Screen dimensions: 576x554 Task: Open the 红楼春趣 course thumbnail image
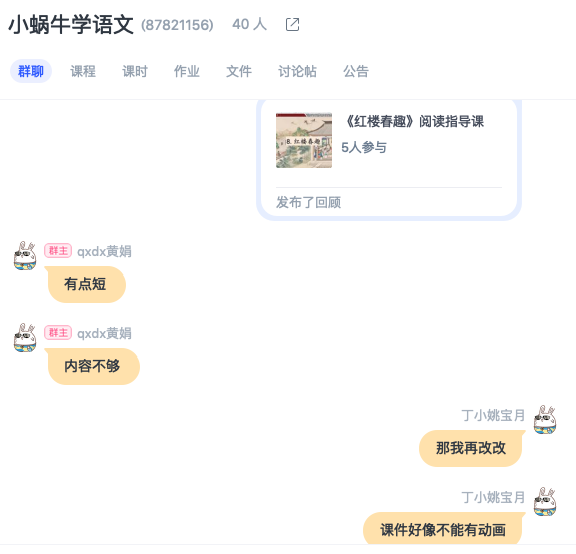[x=304, y=140]
